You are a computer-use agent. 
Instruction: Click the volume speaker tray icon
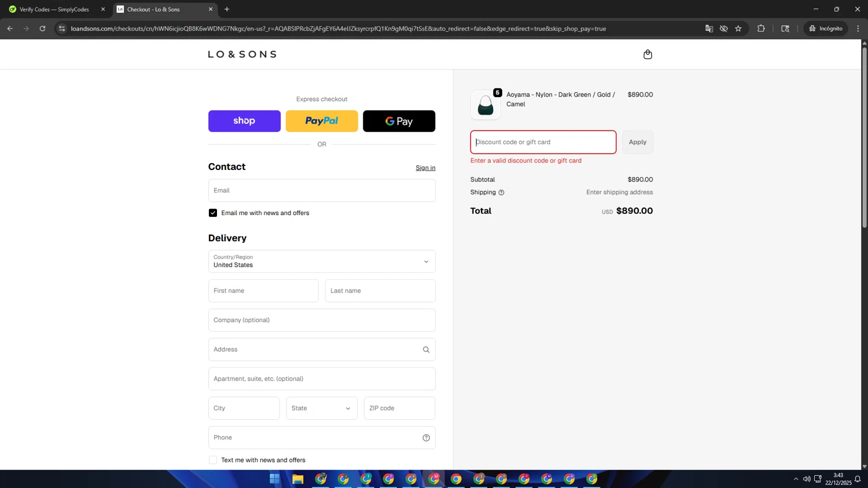(807, 479)
